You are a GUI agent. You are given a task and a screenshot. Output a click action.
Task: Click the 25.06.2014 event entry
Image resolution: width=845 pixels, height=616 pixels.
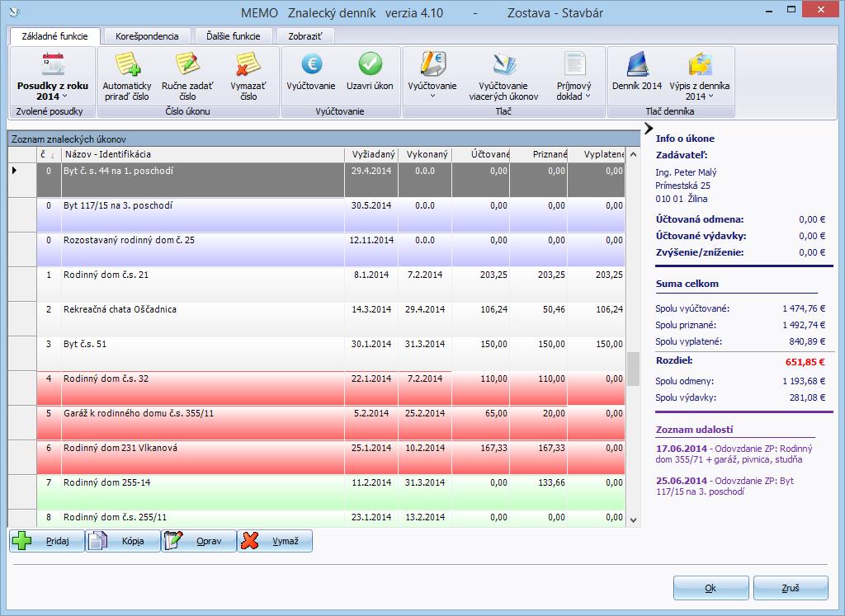725,487
